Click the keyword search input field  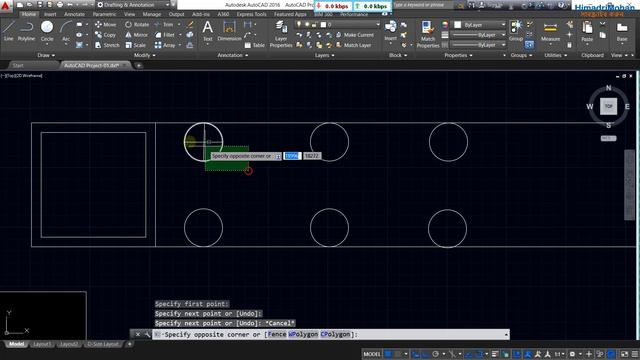pos(423,5)
